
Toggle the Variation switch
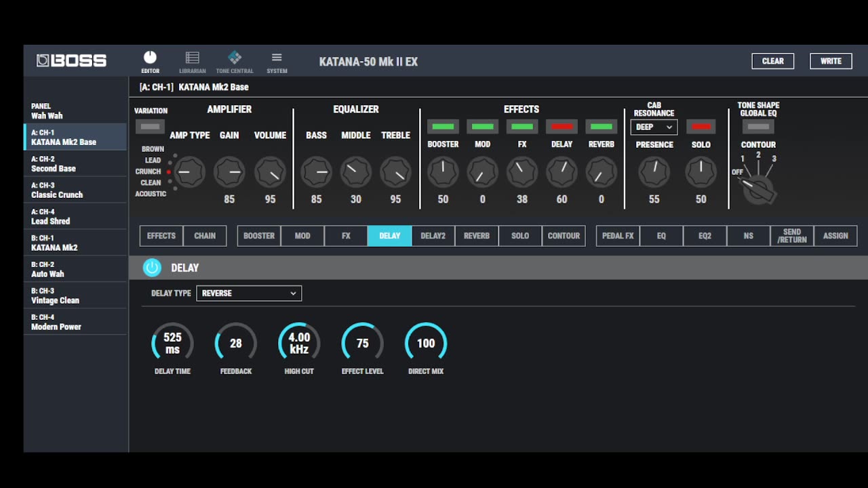150,127
